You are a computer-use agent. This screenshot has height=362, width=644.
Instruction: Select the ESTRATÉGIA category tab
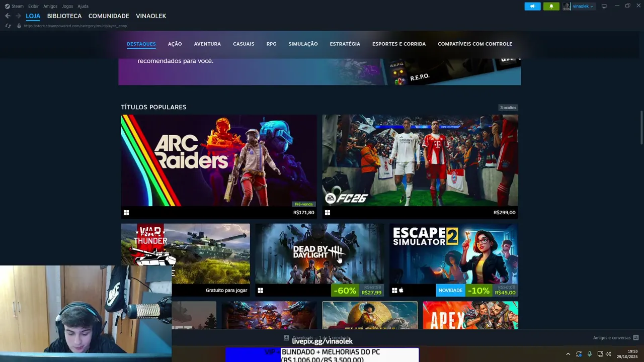point(345,44)
